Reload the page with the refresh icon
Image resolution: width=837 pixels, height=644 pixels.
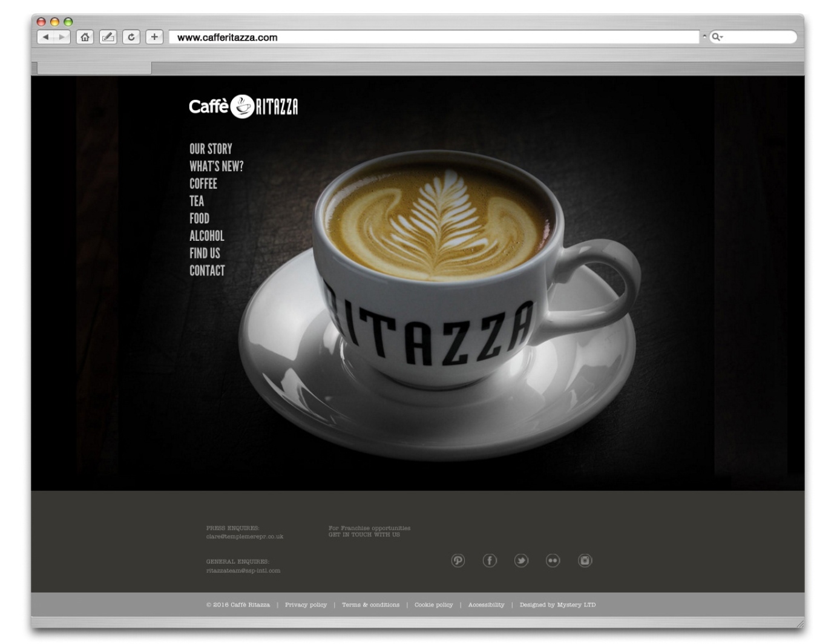(x=132, y=36)
